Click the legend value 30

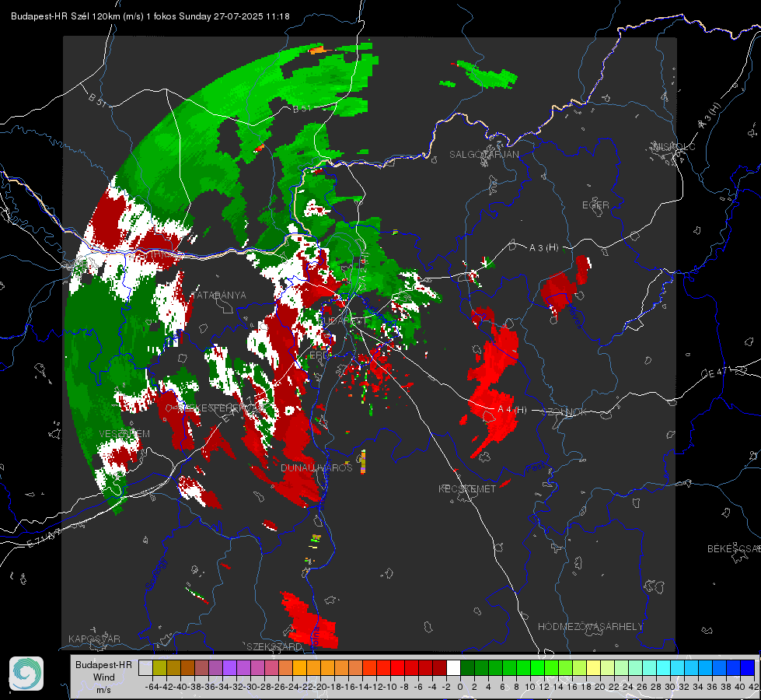click(x=670, y=687)
